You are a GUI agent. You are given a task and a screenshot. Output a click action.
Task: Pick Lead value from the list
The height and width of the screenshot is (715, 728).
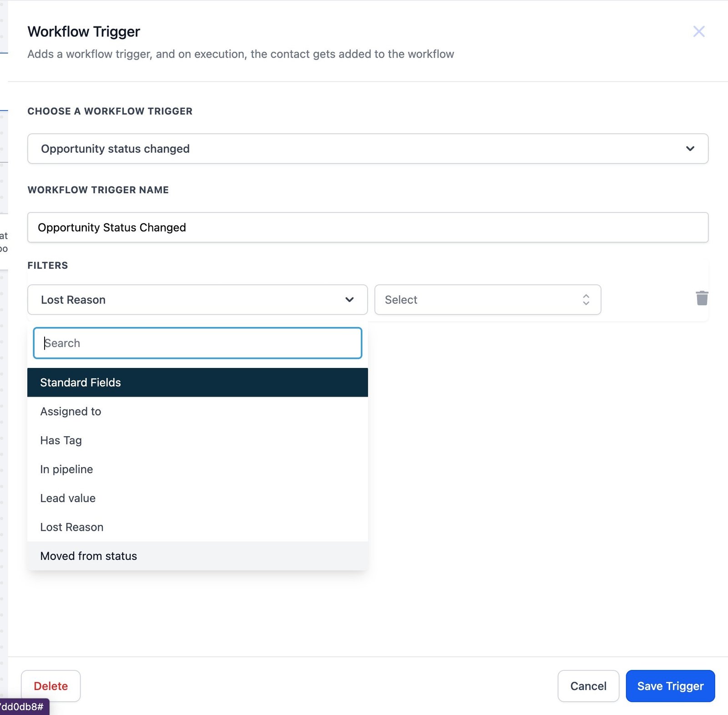coord(68,498)
